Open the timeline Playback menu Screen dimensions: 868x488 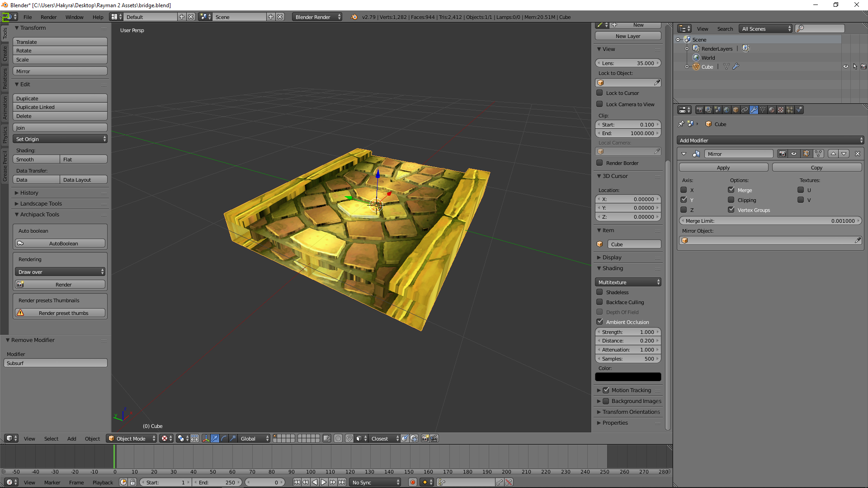pyautogui.click(x=103, y=482)
